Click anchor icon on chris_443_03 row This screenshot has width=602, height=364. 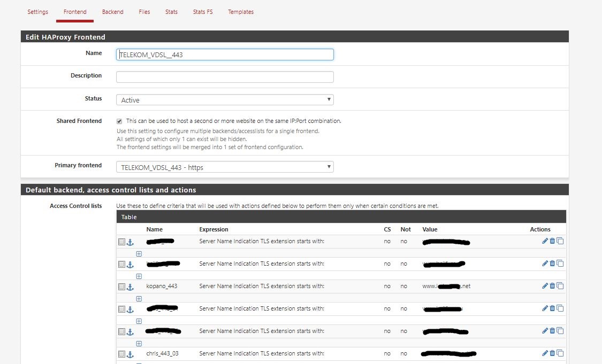point(129,354)
